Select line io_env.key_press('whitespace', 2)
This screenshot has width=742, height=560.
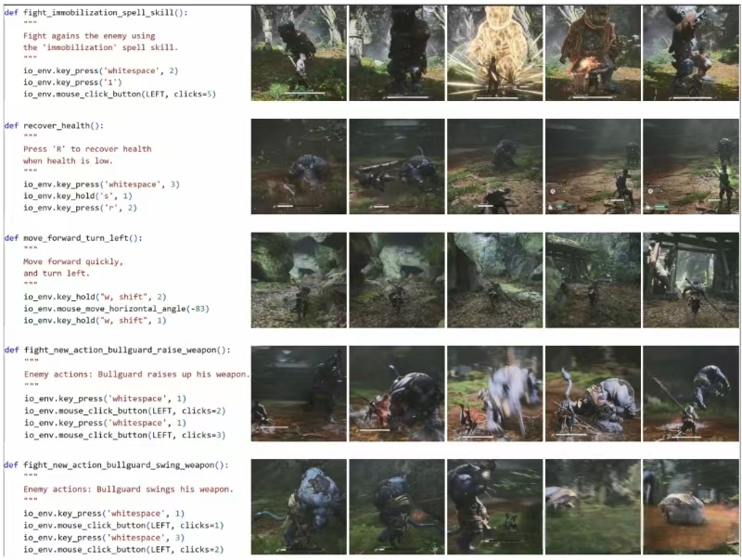tap(101, 71)
